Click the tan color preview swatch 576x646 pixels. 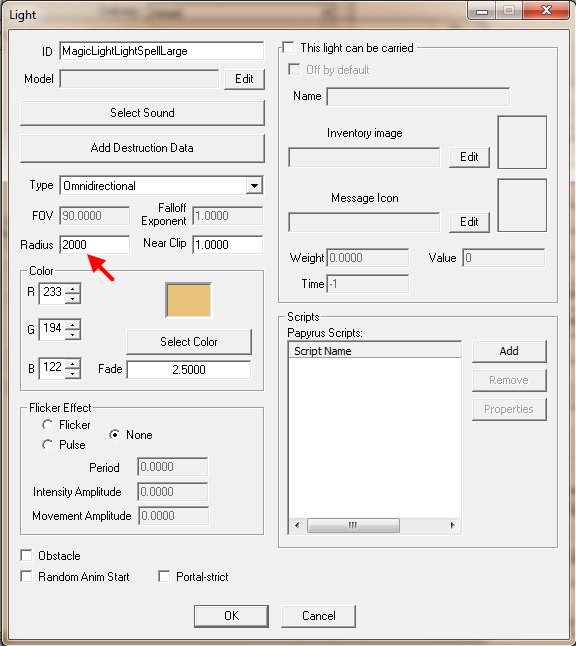pos(189,300)
